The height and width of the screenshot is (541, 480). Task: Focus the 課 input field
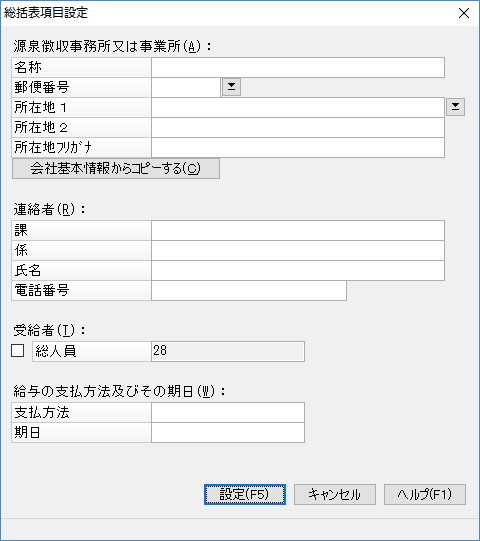pyautogui.click(x=298, y=230)
